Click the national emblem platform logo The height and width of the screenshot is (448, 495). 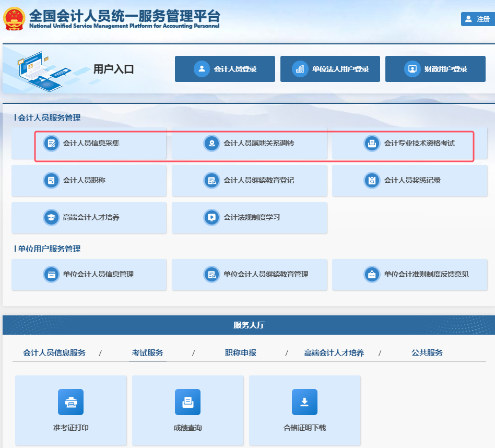pos(14,19)
